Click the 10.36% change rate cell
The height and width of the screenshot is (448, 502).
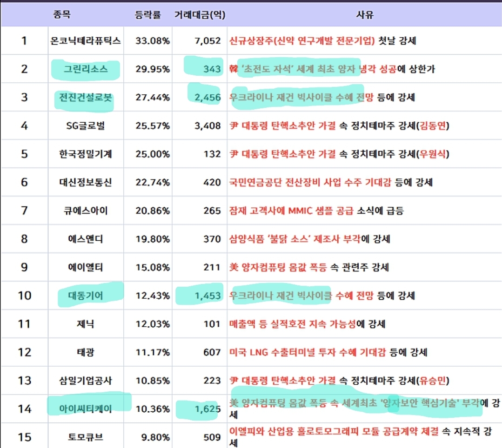coord(153,408)
